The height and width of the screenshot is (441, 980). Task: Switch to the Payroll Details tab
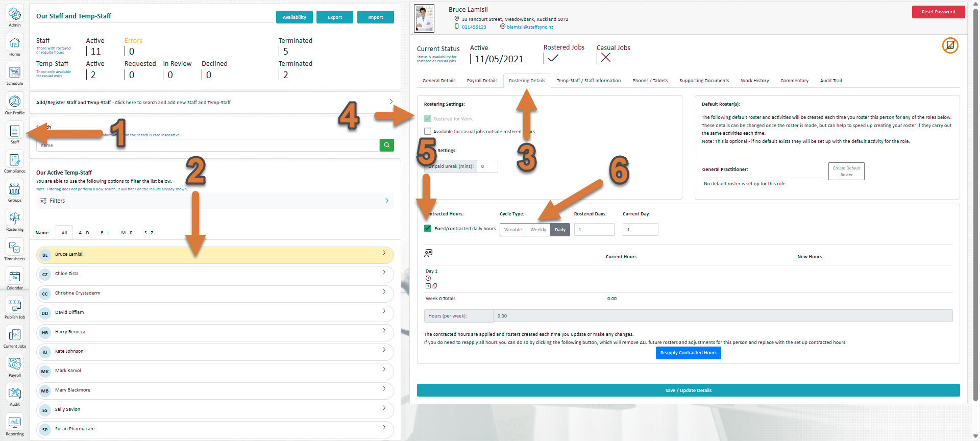coord(482,81)
